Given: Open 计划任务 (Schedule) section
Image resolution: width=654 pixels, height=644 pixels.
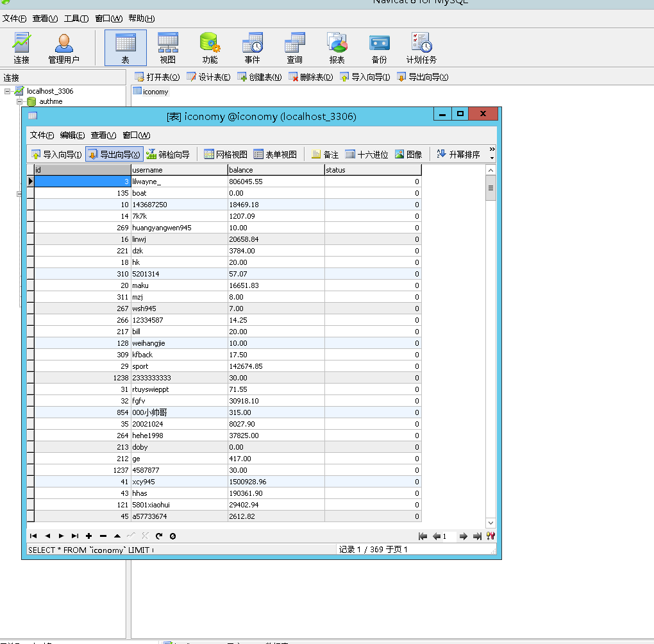Looking at the screenshot, I should (421, 48).
